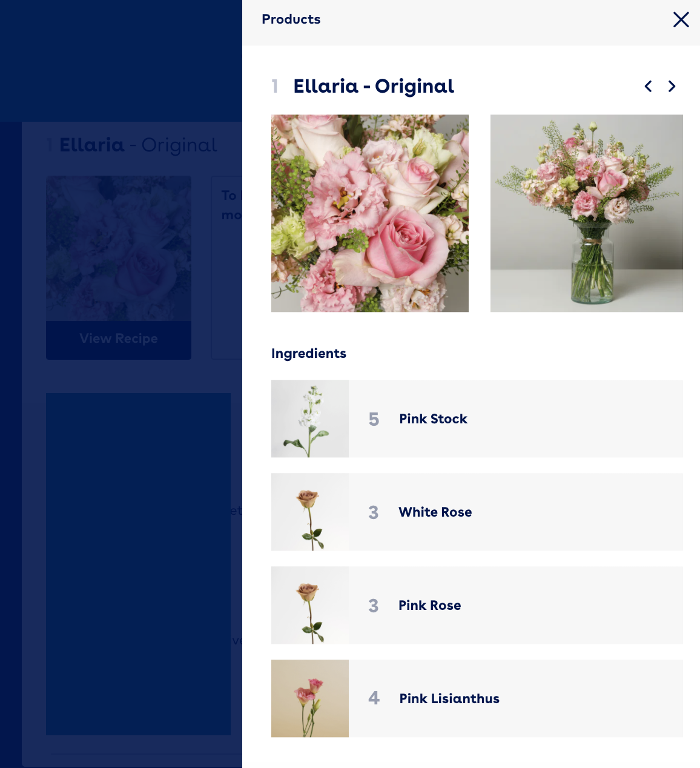Select the Pink Stock ingredient row
This screenshot has height=768, width=700.
477,419
